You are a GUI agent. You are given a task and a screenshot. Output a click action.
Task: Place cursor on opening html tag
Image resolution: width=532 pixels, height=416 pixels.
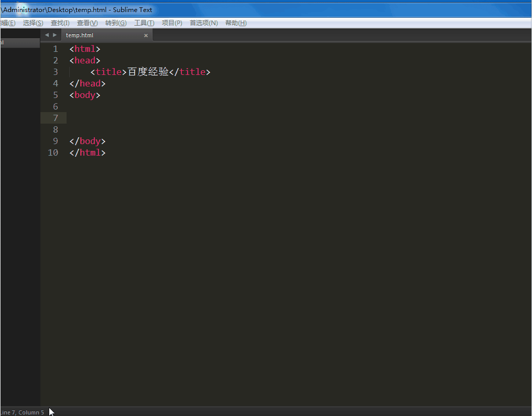(x=85, y=49)
